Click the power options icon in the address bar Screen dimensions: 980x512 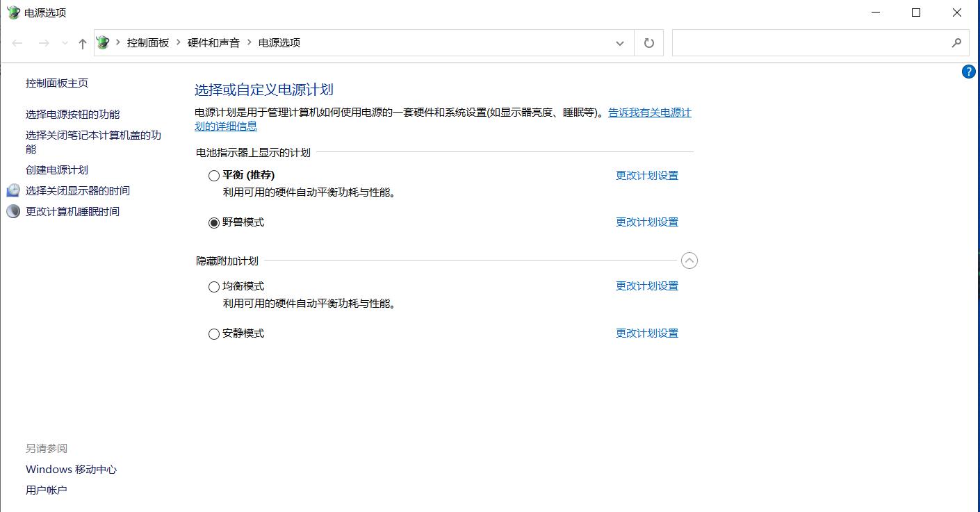(103, 42)
